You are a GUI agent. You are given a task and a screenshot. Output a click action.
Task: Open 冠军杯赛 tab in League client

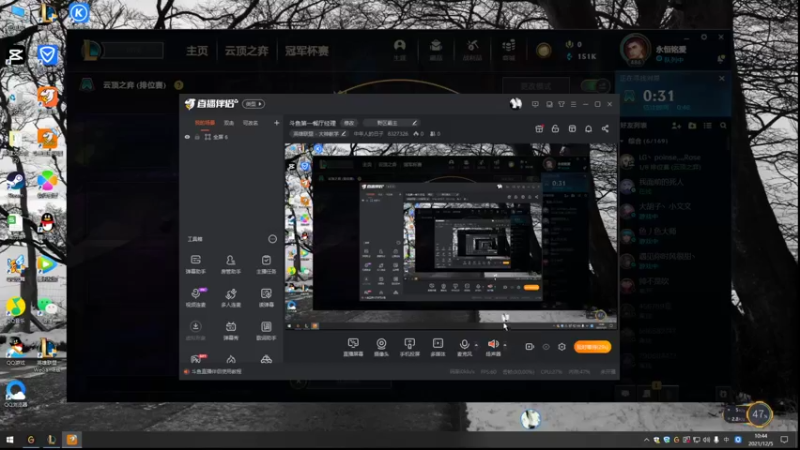307,51
